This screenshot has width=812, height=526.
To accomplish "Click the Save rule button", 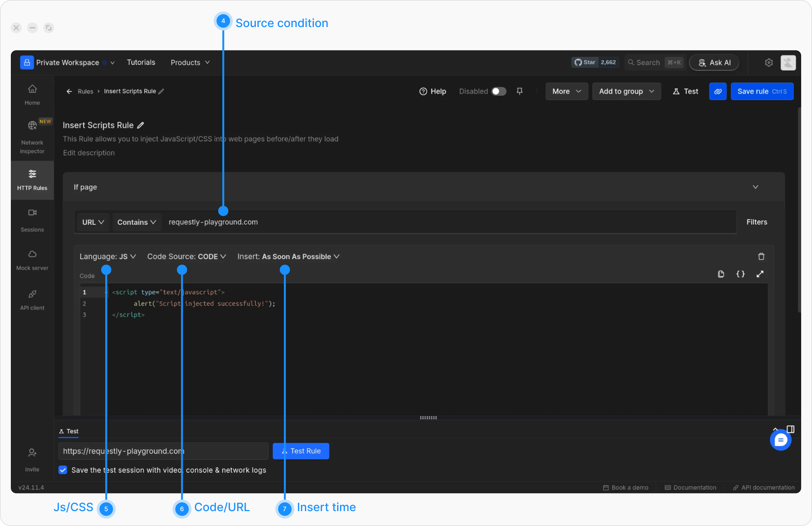I will point(762,91).
